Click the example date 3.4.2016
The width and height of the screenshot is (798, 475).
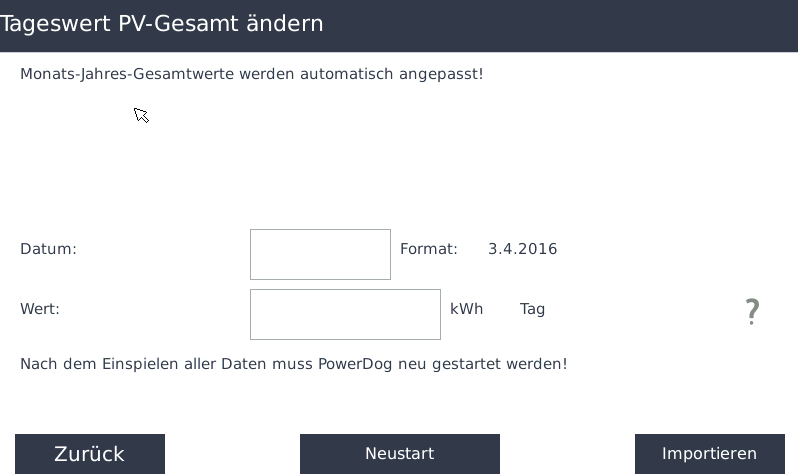[523, 249]
